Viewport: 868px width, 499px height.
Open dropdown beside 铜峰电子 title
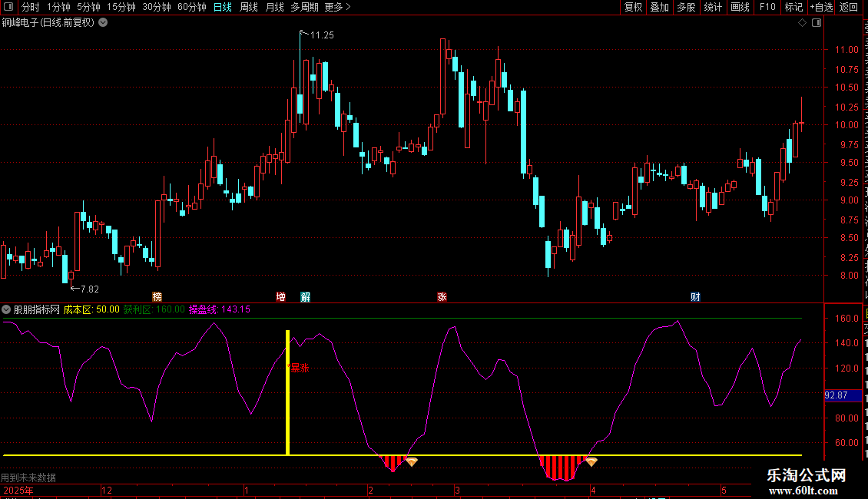coord(103,23)
